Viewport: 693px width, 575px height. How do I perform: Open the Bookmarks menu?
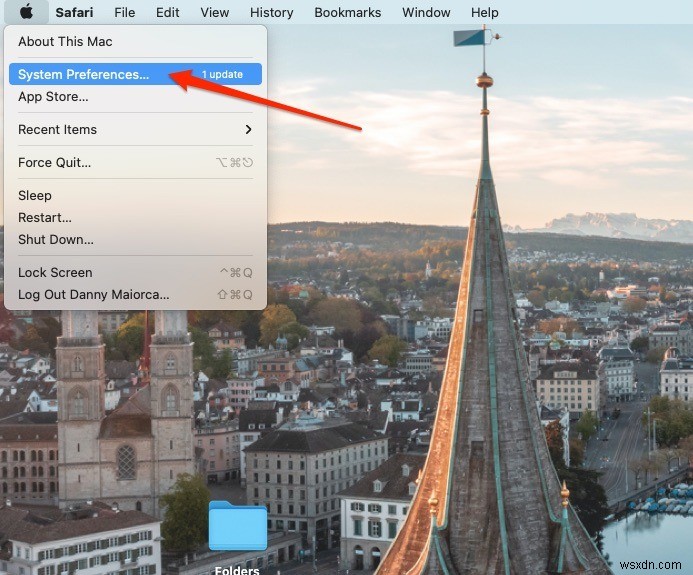[x=347, y=12]
